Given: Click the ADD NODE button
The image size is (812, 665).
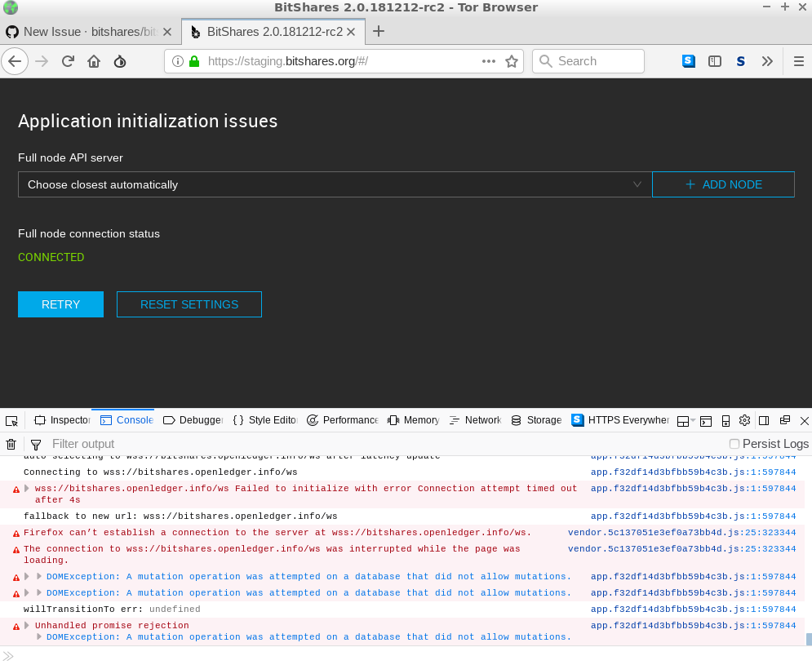Looking at the screenshot, I should point(723,184).
